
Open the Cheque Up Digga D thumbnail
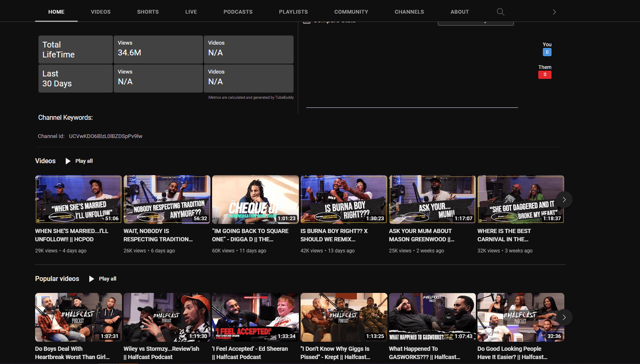[255, 199]
